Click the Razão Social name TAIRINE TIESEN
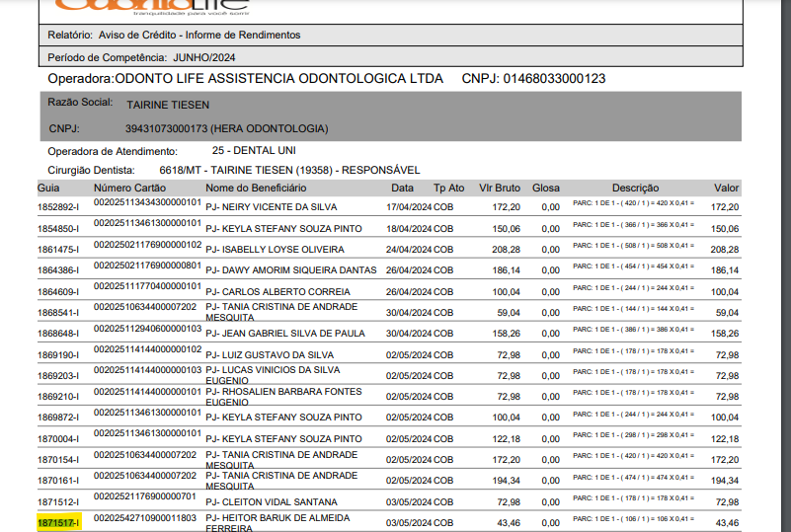 (168, 105)
